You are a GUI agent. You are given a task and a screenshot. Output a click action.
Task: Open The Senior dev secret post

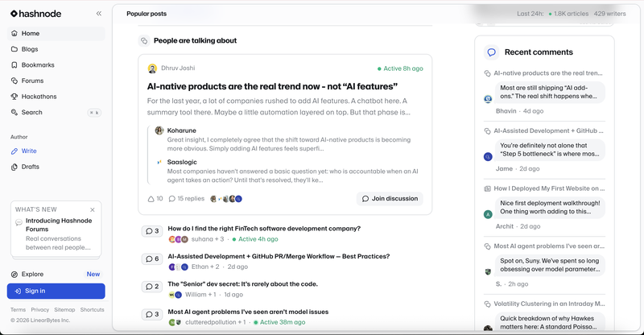point(243,284)
